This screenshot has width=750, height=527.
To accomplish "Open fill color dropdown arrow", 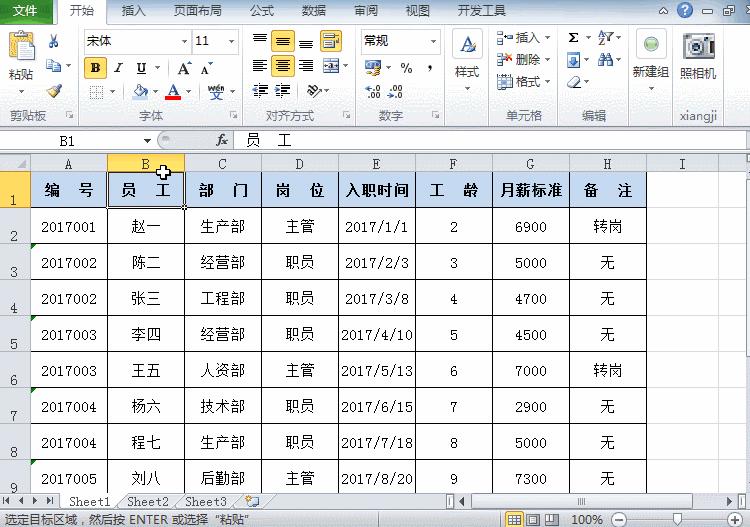I will point(155,91).
